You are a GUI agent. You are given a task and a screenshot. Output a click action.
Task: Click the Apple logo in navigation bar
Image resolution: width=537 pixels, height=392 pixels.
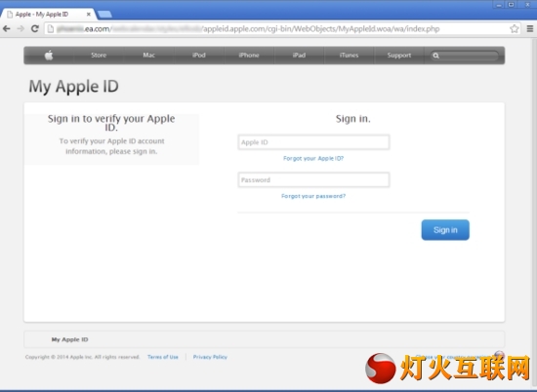pos(49,55)
